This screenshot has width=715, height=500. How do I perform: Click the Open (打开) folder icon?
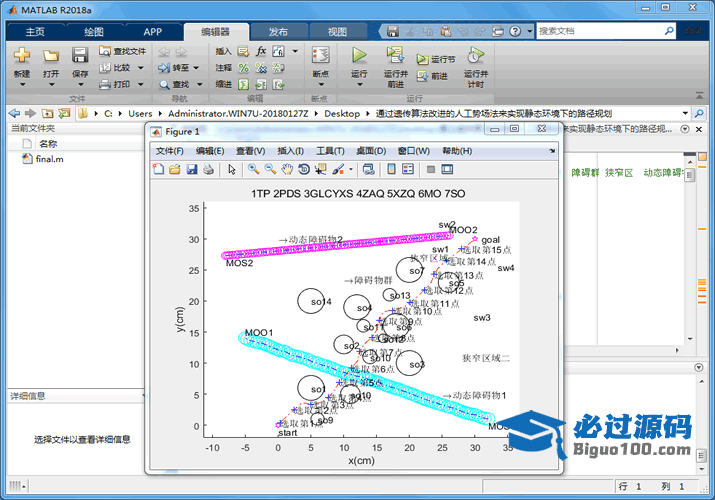tap(51, 56)
